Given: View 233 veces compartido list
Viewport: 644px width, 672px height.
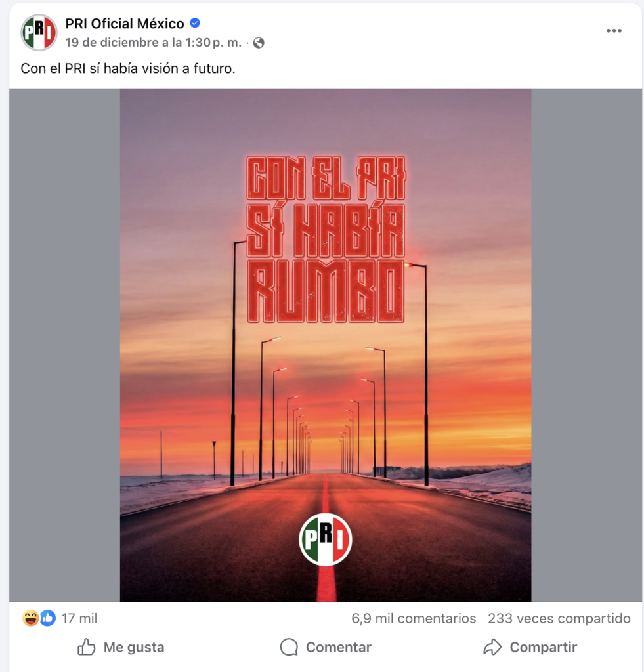Looking at the screenshot, I should click(x=559, y=618).
